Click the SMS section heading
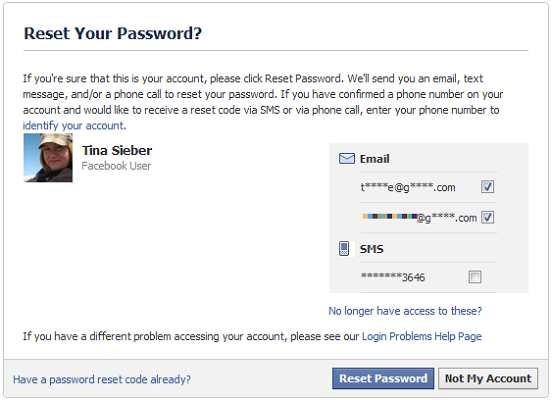This screenshot has height=400, width=552. [371, 249]
